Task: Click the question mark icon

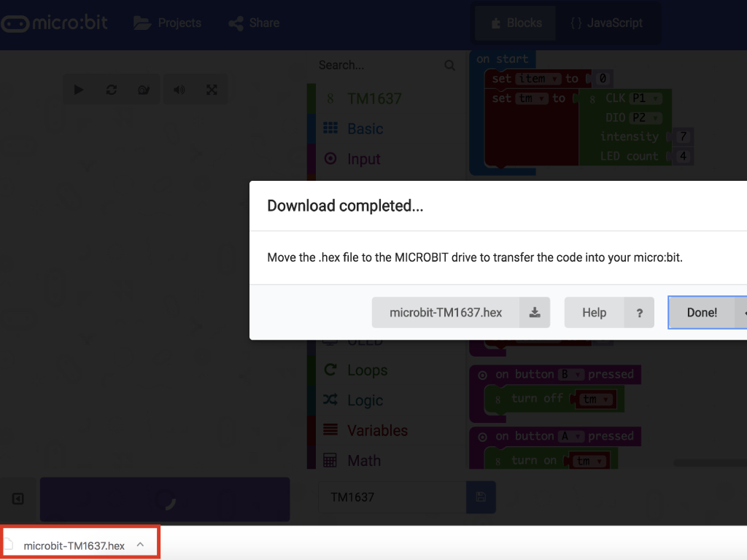Action: click(x=639, y=312)
